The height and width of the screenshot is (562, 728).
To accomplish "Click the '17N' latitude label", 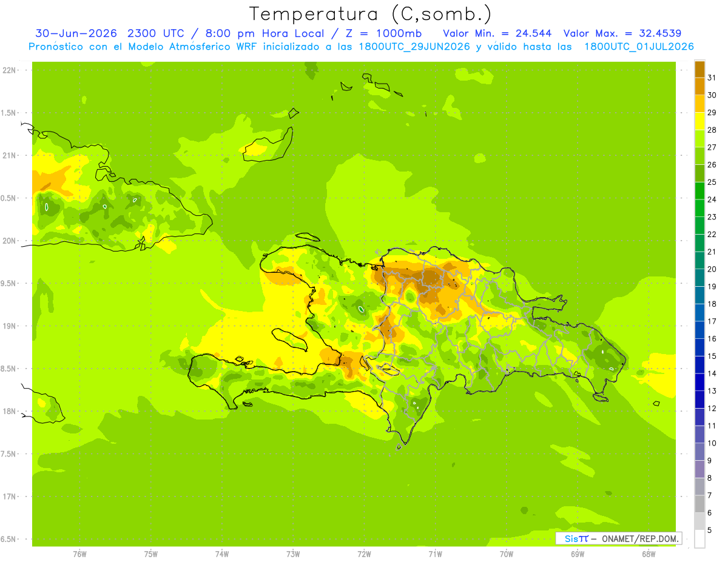I will pyautogui.click(x=10, y=497).
